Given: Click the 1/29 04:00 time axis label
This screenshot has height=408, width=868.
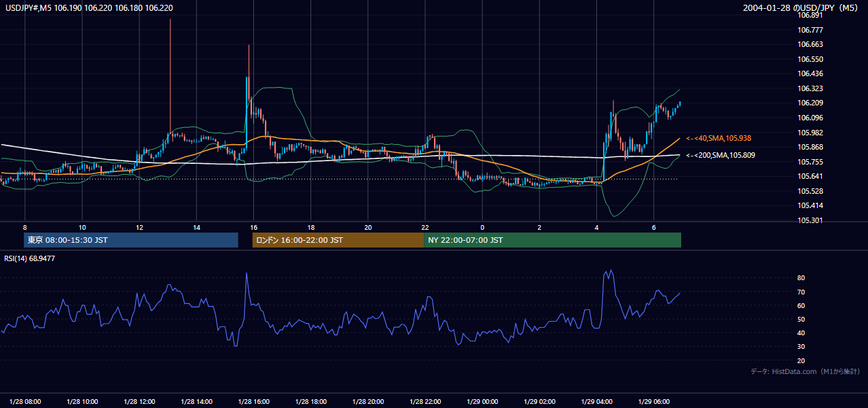Looking at the screenshot, I should pos(596,402).
